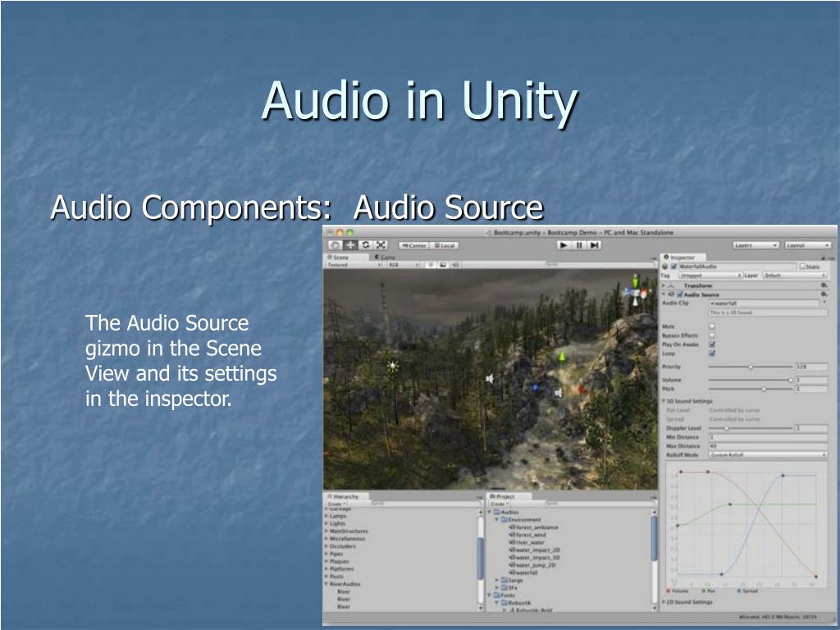The image size is (840, 630).
Task: Open the Project Create menu
Action: pos(498,504)
